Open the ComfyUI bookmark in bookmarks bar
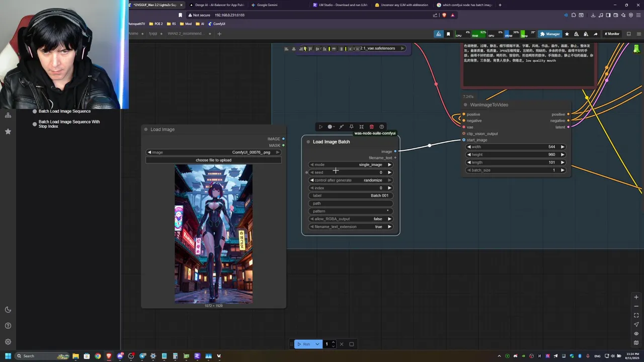 pyautogui.click(x=217, y=24)
